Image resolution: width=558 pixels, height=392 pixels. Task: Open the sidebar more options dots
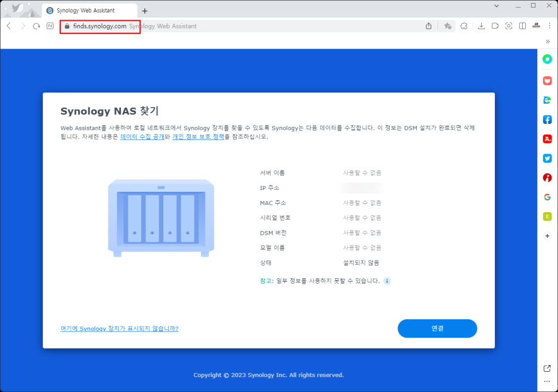[x=547, y=381]
